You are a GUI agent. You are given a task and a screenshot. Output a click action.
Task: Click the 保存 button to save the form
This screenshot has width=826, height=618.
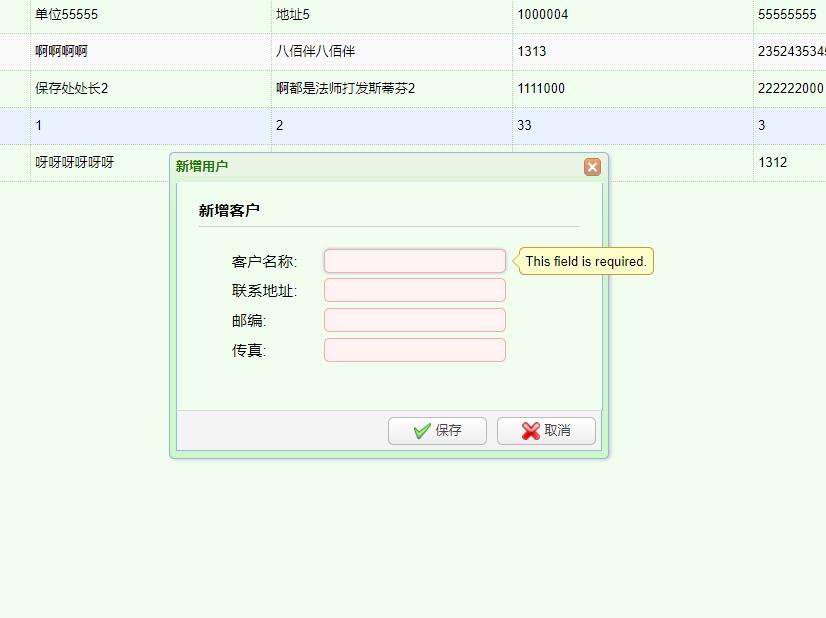(x=437, y=430)
